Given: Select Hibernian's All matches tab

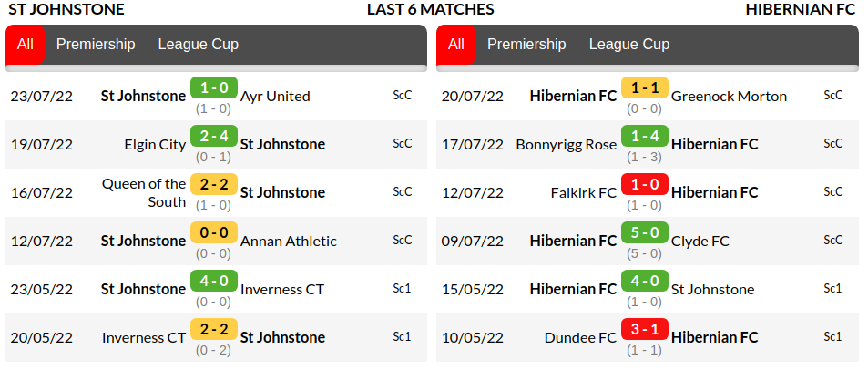Looking at the screenshot, I should [456, 45].
